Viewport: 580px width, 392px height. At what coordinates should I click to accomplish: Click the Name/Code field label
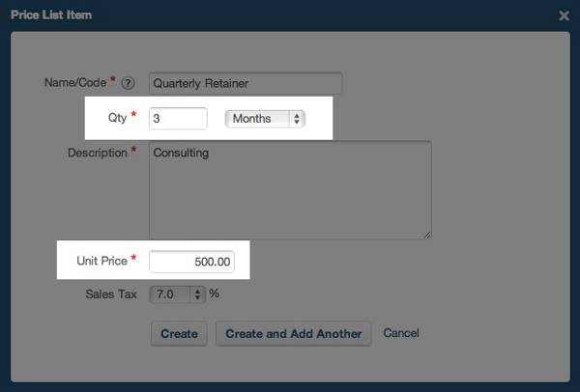(x=76, y=82)
